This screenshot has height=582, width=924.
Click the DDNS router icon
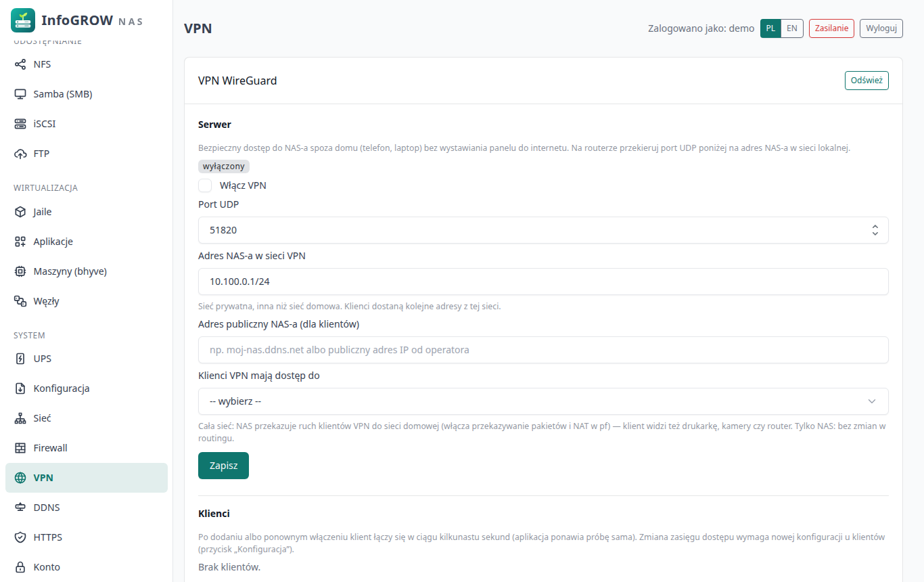click(x=20, y=508)
